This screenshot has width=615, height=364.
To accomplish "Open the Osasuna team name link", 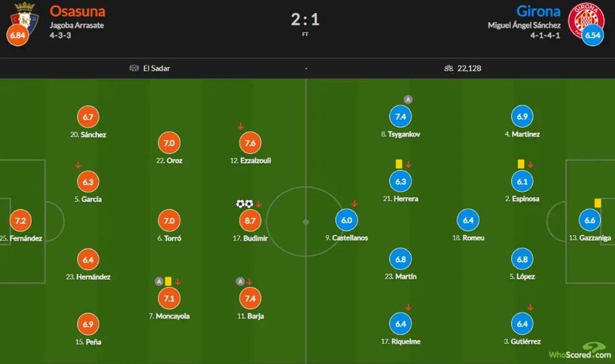I will (x=77, y=12).
